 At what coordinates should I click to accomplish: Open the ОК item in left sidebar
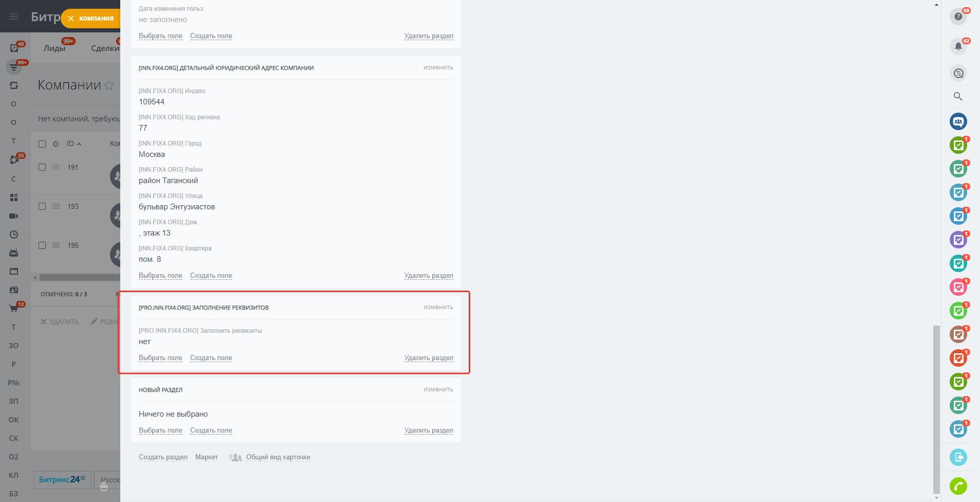pyautogui.click(x=14, y=420)
